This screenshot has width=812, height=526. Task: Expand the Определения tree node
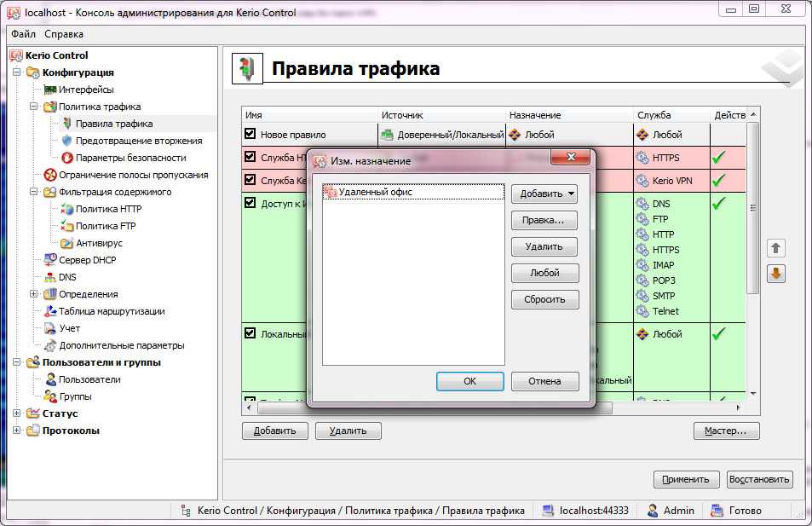pyautogui.click(x=34, y=294)
